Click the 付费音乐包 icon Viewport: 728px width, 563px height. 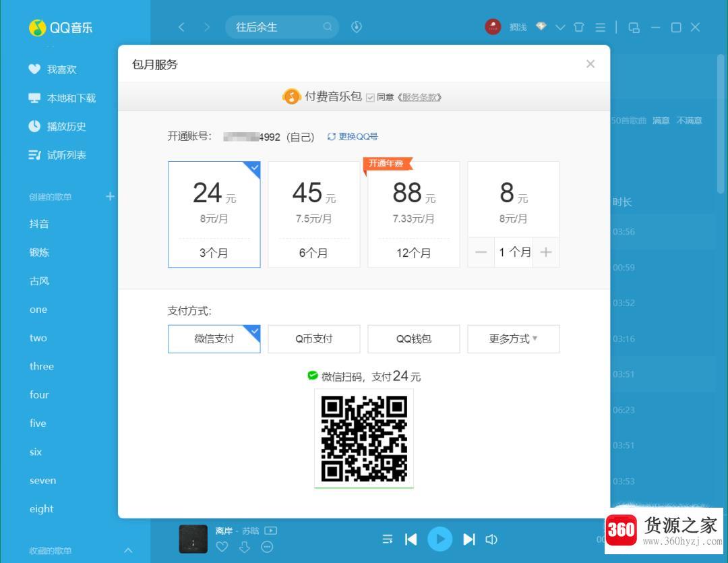point(292,96)
